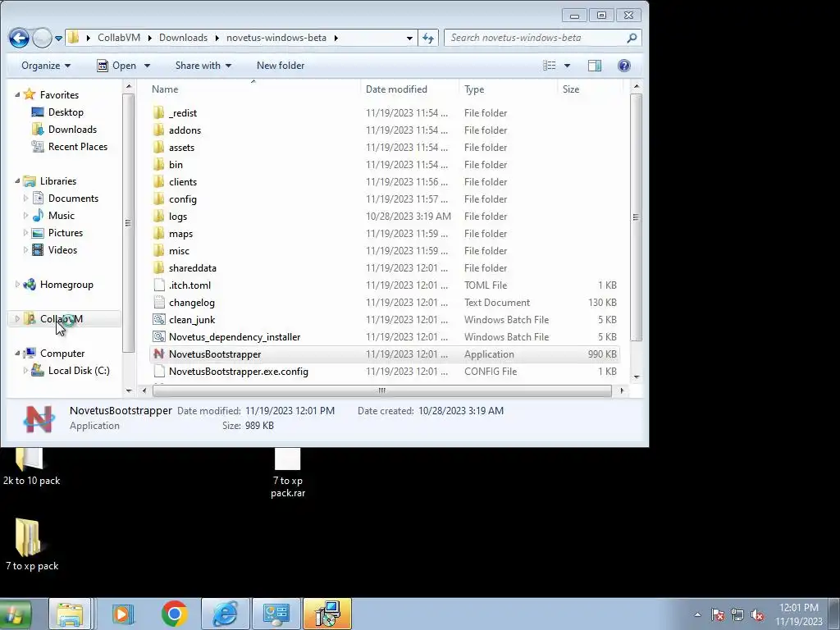Viewport: 840px width, 630px height.
Task: Collapse the Favorites group
Action: click(x=17, y=95)
